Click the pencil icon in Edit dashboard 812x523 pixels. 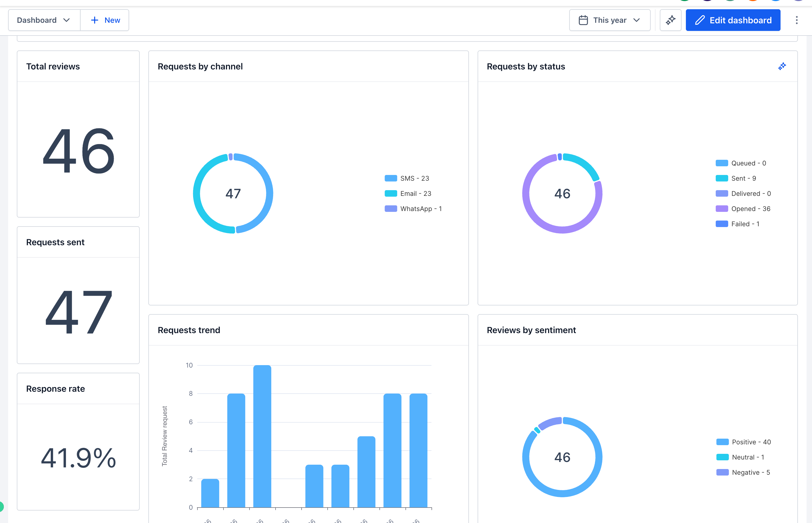tap(700, 20)
